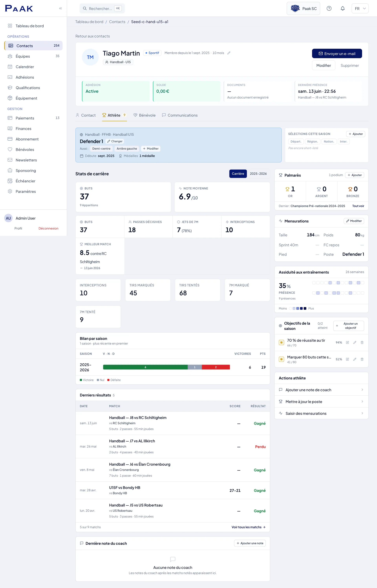Toggle the Marquer 80 buts objective checkbox
This screenshot has width=377, height=588.
(281, 359)
